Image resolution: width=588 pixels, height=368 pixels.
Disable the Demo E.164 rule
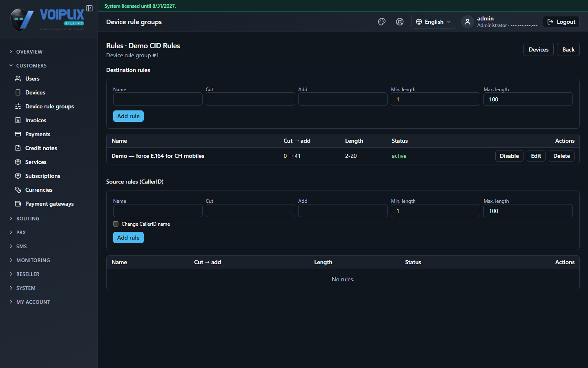pyautogui.click(x=509, y=156)
